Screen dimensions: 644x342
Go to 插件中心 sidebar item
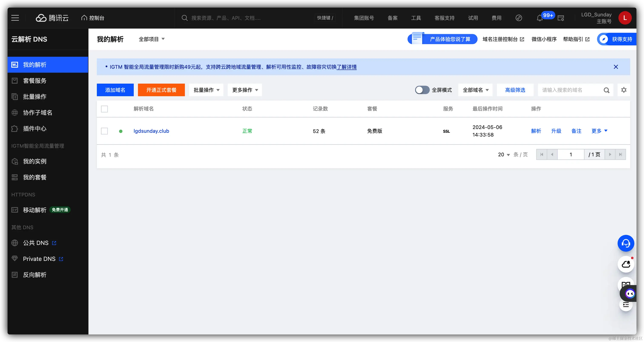35,128
